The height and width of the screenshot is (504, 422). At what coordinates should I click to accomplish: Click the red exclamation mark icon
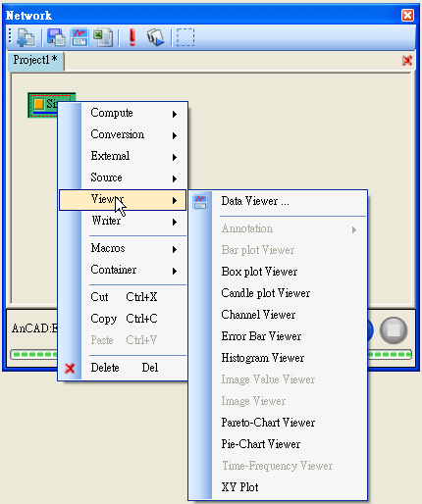click(132, 37)
